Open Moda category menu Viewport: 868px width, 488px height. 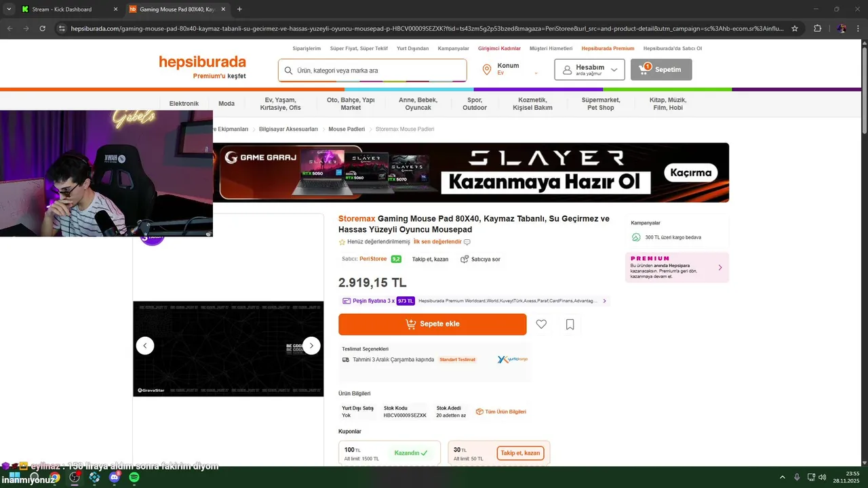(x=226, y=104)
